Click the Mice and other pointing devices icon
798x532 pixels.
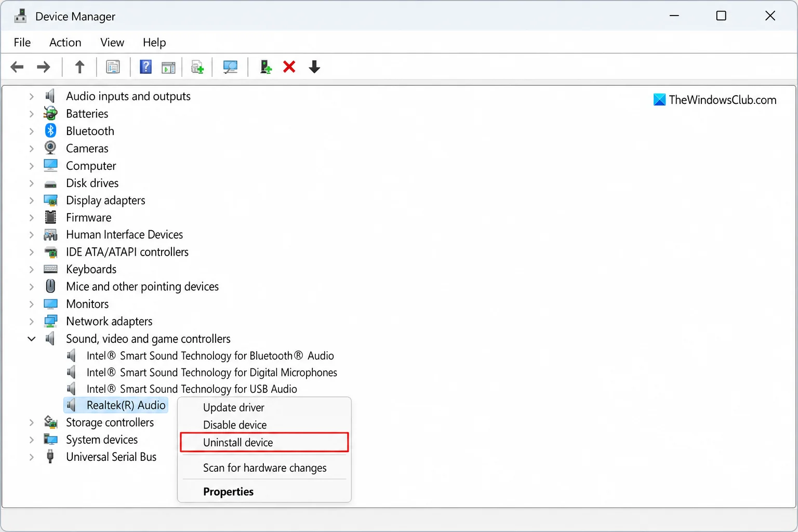click(50, 286)
